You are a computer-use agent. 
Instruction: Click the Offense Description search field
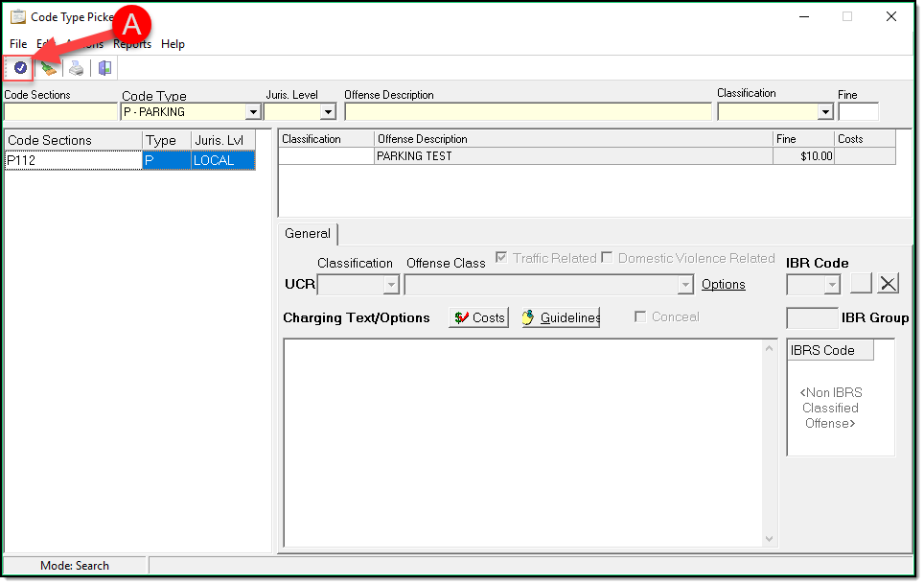pos(527,112)
